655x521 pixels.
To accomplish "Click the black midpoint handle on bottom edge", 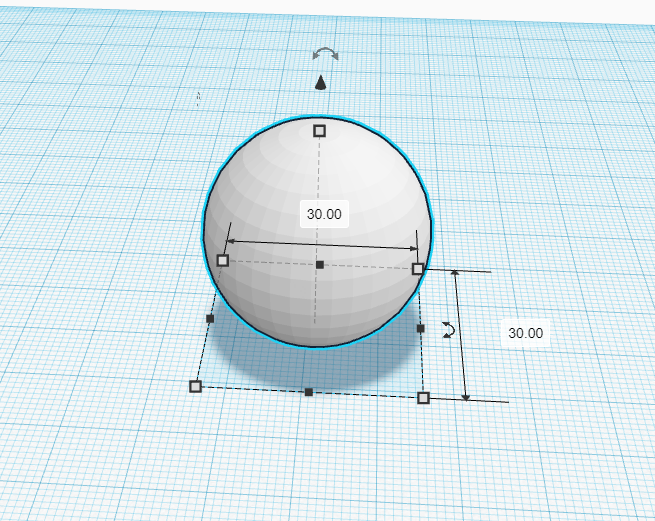I will click(309, 392).
